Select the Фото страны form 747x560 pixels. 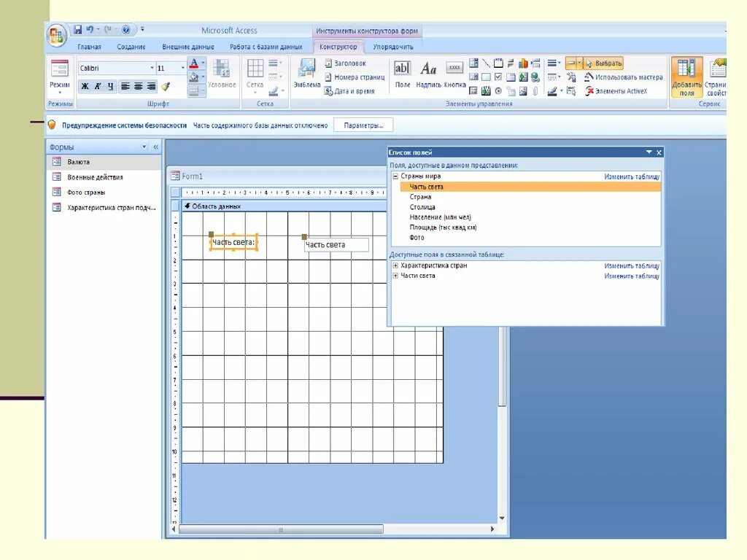(x=104, y=192)
